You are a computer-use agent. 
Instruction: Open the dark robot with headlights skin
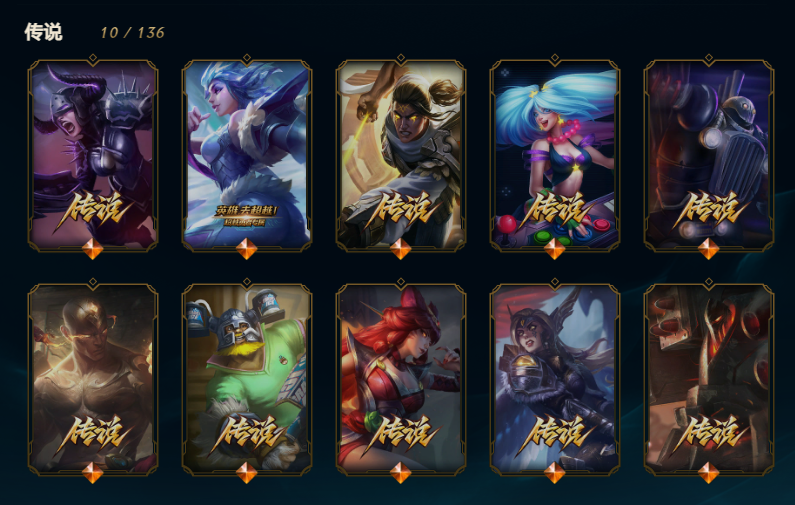coord(709,155)
